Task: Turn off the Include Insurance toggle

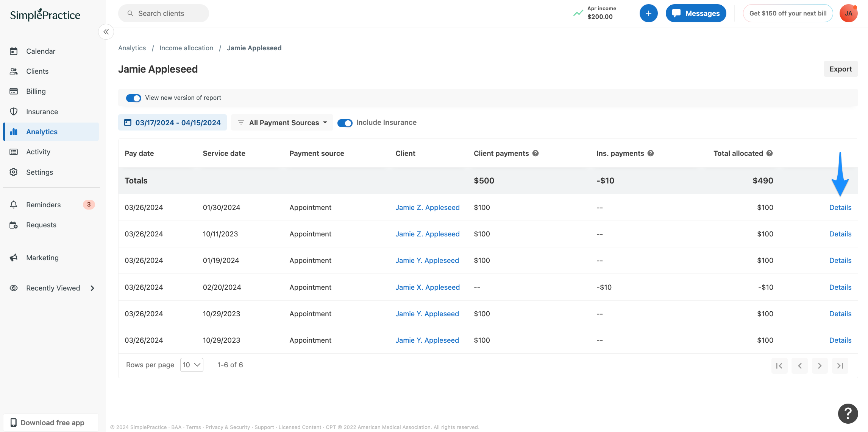Action: (x=345, y=123)
